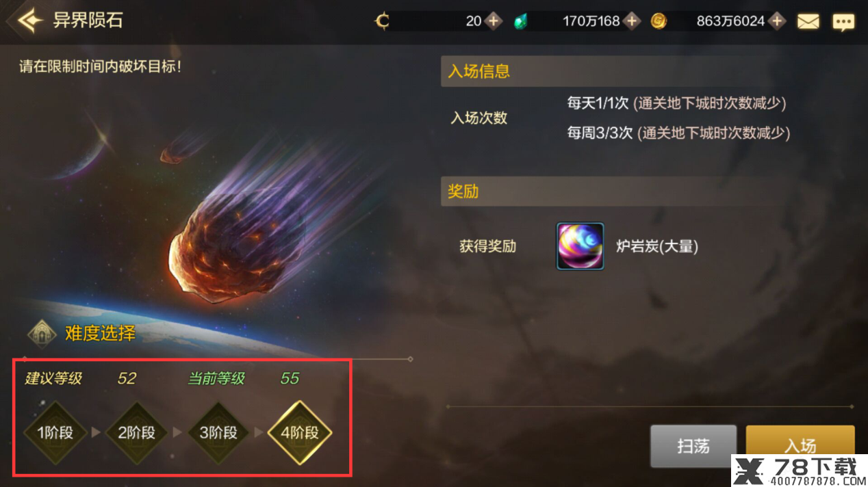Open the mail envelope icon
The image size is (868, 487).
808,21
